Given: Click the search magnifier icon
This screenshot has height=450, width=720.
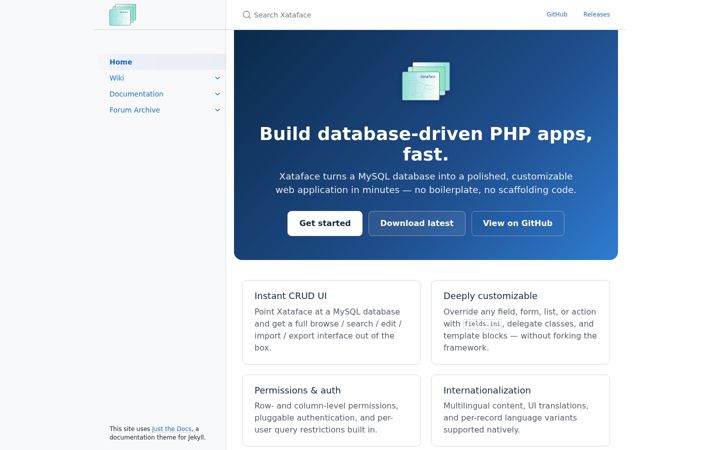Looking at the screenshot, I should pos(247,15).
